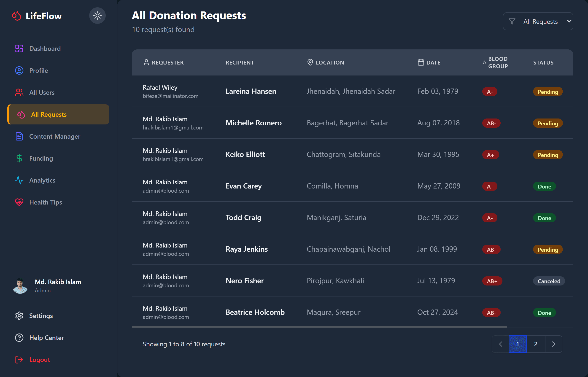This screenshot has height=377, width=588.
Task: Click previous page left chevron
Action: click(x=501, y=344)
